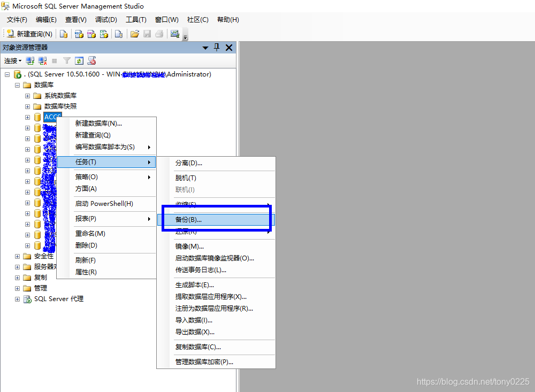Close the 对象资源管理器 panel
The height and width of the screenshot is (392, 535).
coord(229,48)
